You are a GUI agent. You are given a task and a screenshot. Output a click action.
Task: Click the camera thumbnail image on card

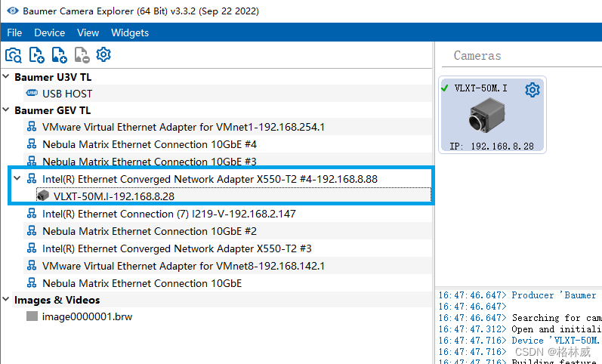click(x=486, y=116)
